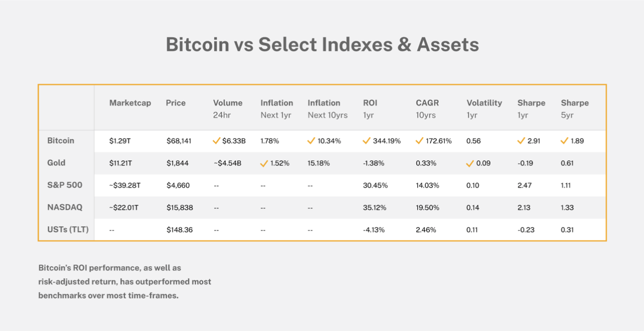Click the Volatility 1yr column header
644x331 pixels.
[484, 109]
